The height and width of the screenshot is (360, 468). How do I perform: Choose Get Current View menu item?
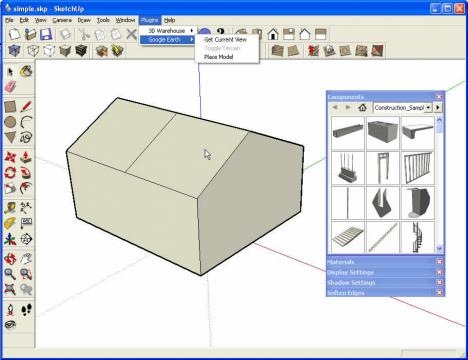point(226,39)
